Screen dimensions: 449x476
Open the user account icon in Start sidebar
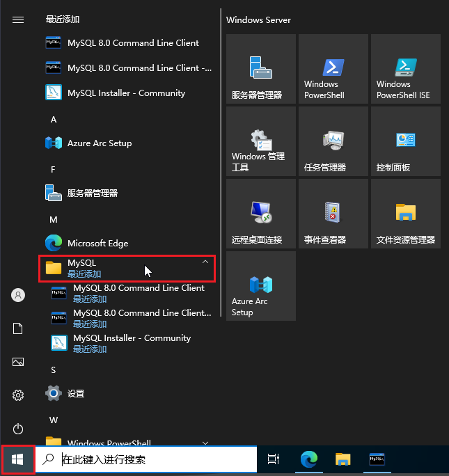point(18,295)
